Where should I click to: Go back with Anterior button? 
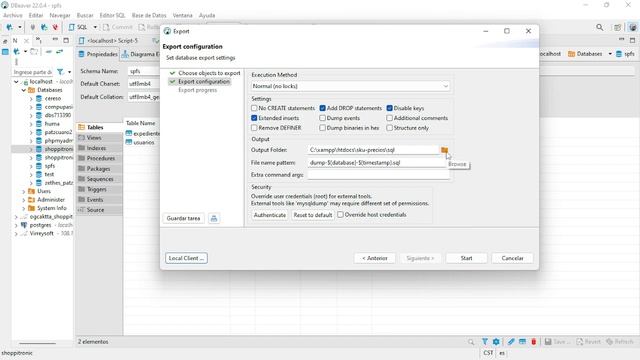[374, 258]
